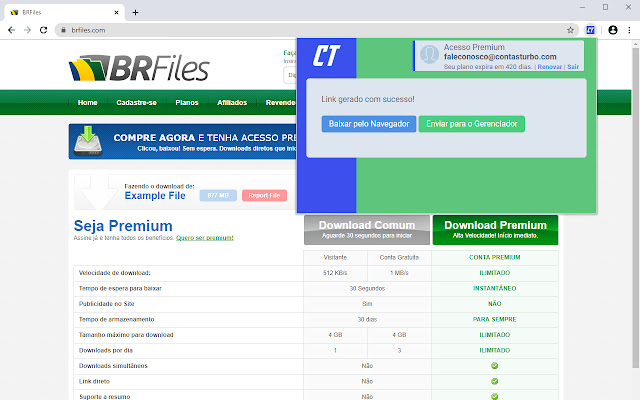Viewport: 640px width, 400px height.
Task: Click Enviar para o Gerenciador button
Action: 472,124
